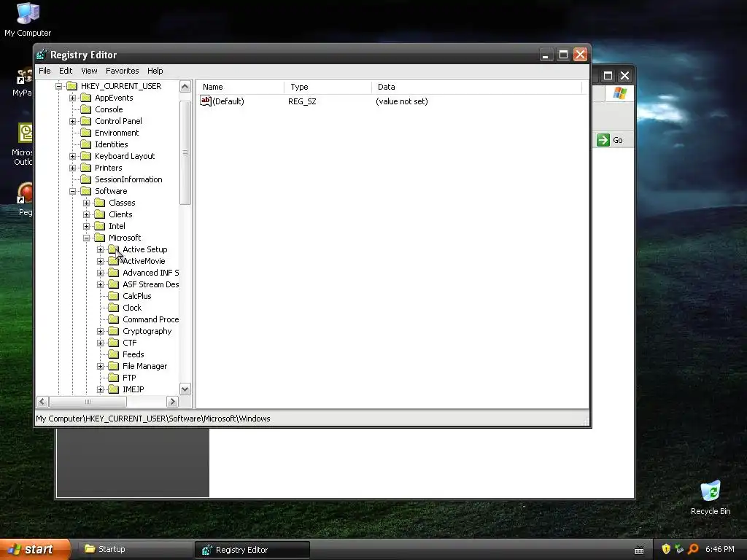Click the 6:46 PM clock
Viewport: 747px width, 560px height.
click(720, 549)
